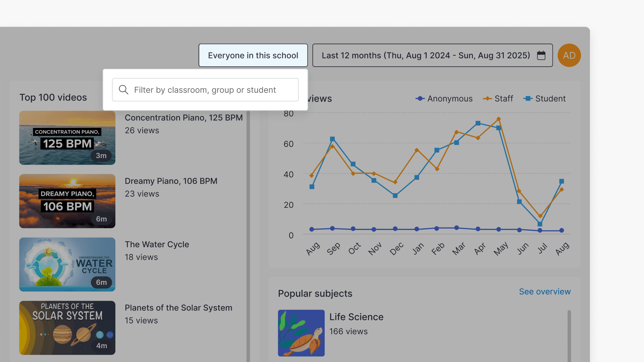
Task: Click the Student data point for April
Action: pos(478,123)
